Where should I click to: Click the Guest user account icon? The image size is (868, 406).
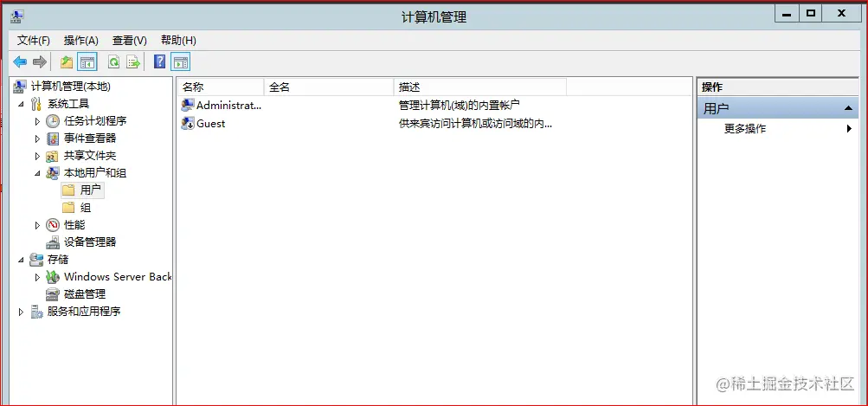(188, 123)
